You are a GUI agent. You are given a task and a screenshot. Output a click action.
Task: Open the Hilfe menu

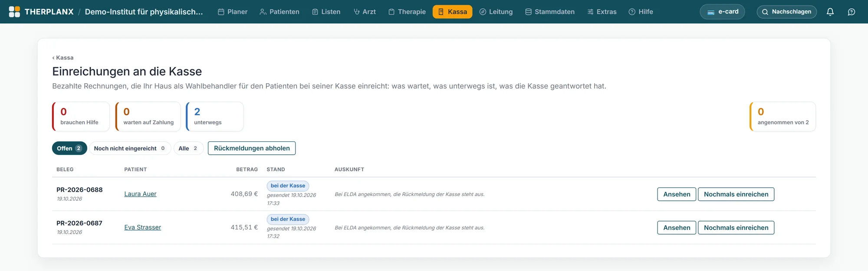(641, 12)
